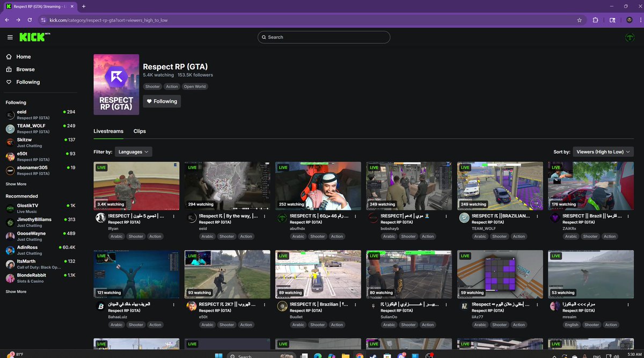The width and height of the screenshot is (644, 358).
Task: Open more options for iiAz77's stream
Action: pos(538,304)
